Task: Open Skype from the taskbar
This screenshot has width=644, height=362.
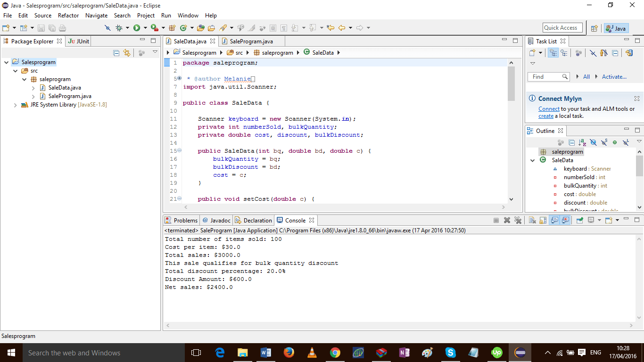Action: point(451,353)
